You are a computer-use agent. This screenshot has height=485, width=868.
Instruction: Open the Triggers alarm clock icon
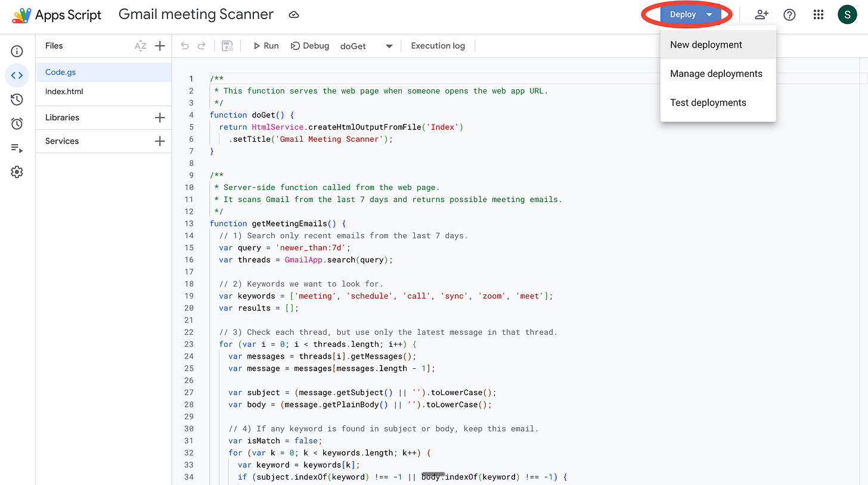click(x=17, y=124)
